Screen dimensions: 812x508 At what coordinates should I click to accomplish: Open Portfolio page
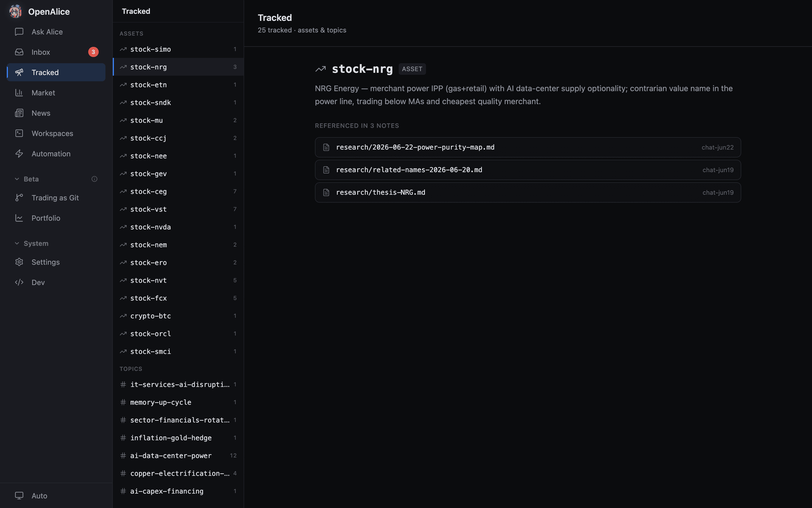[x=56, y=218]
